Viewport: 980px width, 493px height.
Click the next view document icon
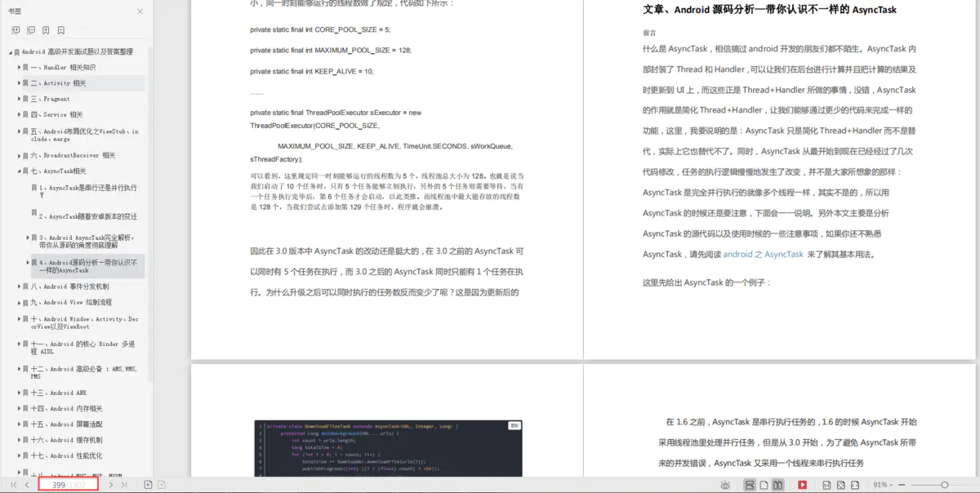click(162, 485)
